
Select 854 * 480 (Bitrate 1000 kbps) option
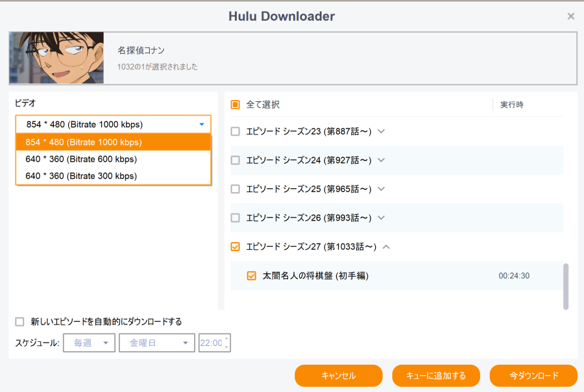[x=113, y=142]
